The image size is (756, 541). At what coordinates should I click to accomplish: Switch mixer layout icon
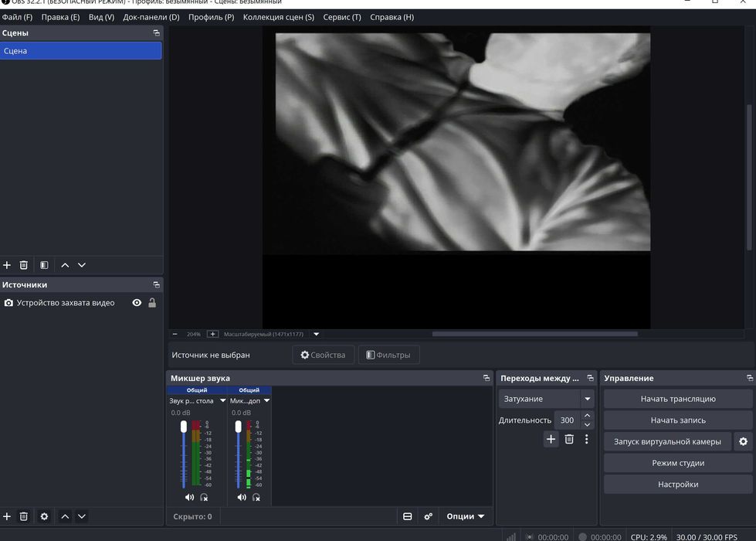pos(408,516)
